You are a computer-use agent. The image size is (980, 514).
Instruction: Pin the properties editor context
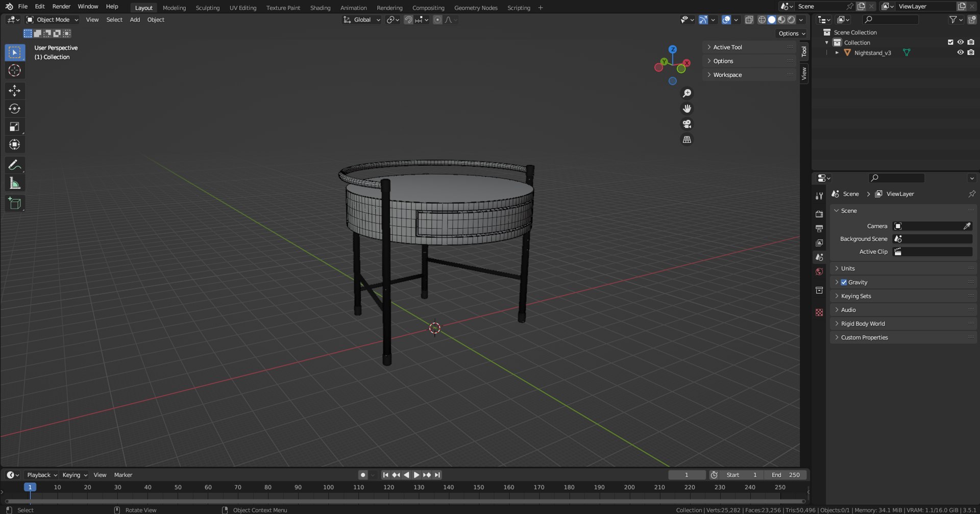pyautogui.click(x=971, y=194)
